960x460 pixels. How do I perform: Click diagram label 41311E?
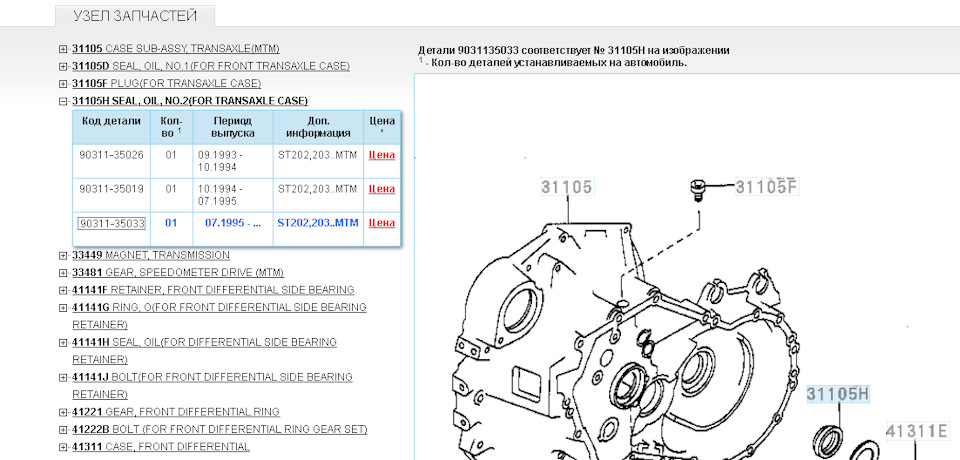coord(917,431)
